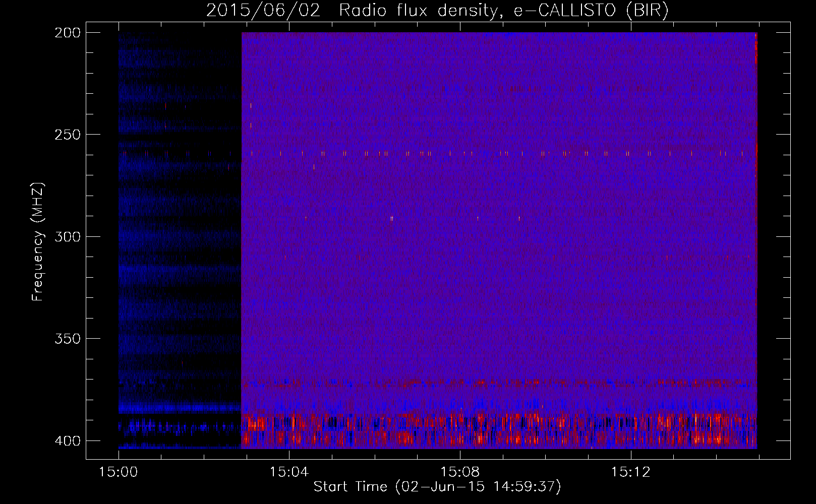
Task: Click the 300 frequency tick label
Action: pyautogui.click(x=67, y=236)
